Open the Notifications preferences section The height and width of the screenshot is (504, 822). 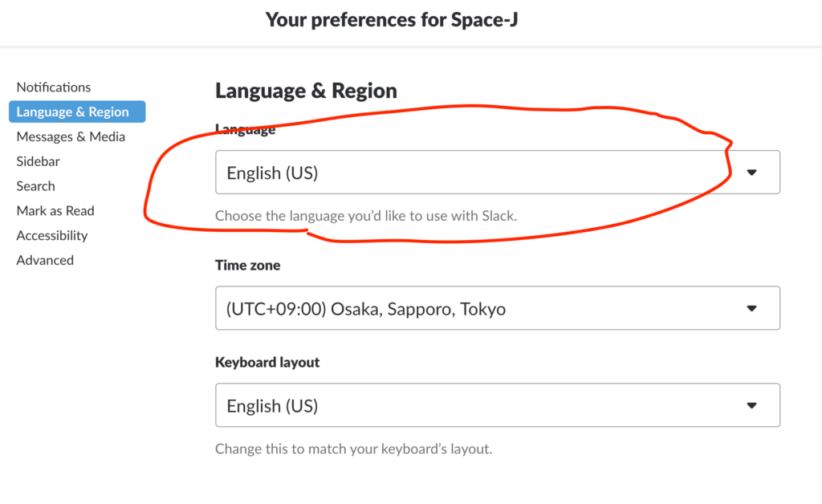[x=54, y=87]
